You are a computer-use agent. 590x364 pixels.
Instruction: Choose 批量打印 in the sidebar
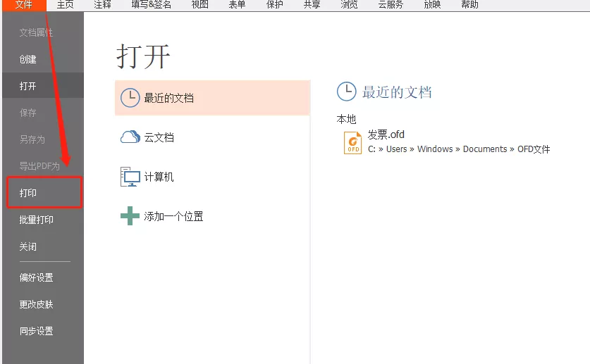click(x=36, y=220)
